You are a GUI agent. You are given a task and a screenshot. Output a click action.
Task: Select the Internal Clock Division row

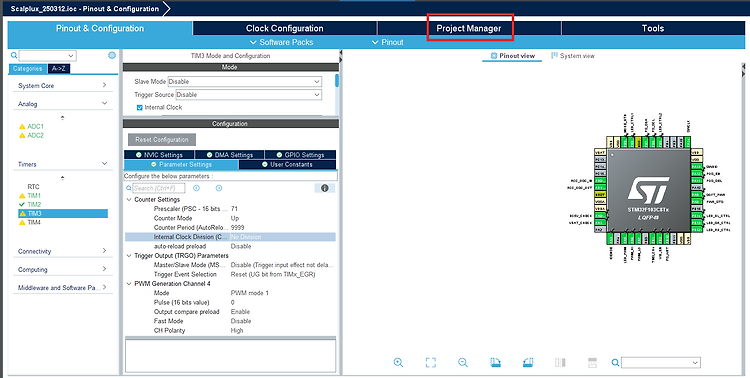point(230,237)
